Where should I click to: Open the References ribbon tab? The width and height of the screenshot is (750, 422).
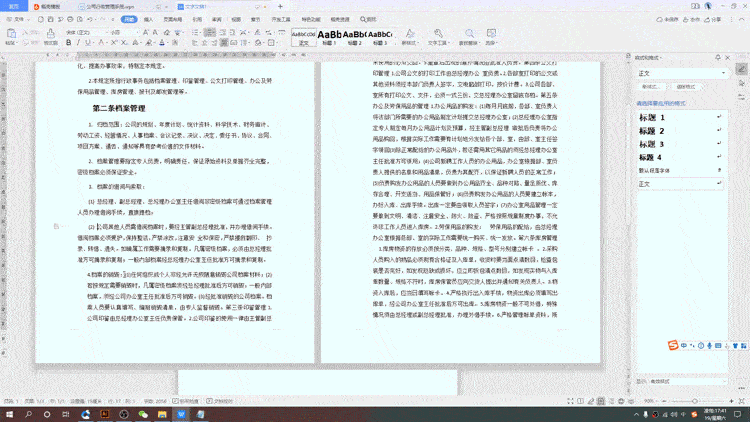(197, 20)
